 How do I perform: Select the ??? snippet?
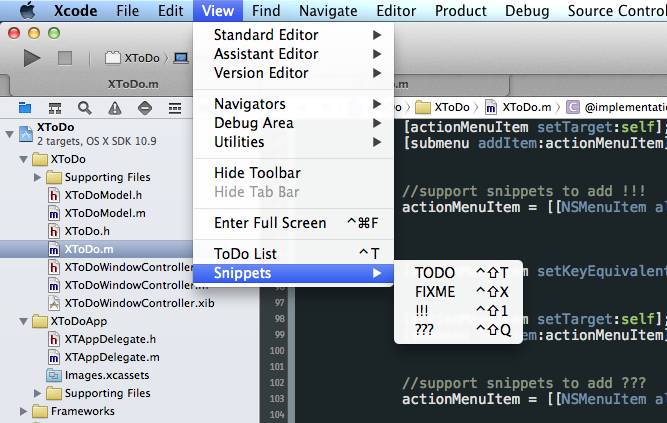(x=458, y=330)
